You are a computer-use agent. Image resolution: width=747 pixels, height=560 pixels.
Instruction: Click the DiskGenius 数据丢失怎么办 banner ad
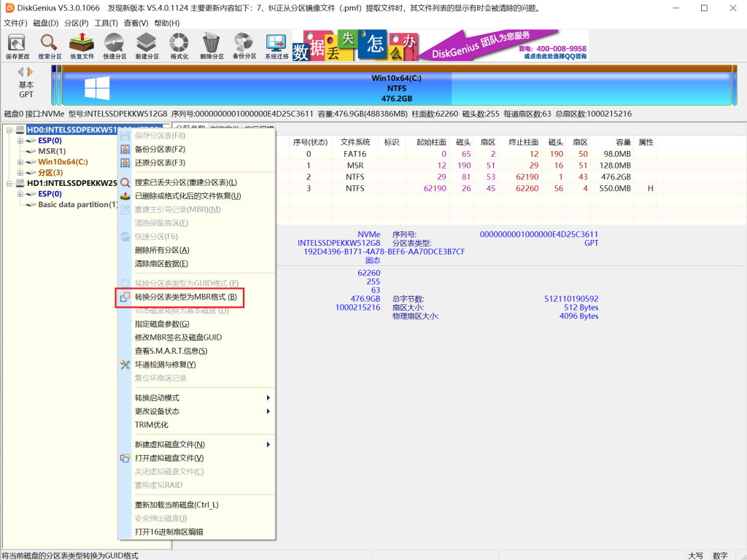440,45
